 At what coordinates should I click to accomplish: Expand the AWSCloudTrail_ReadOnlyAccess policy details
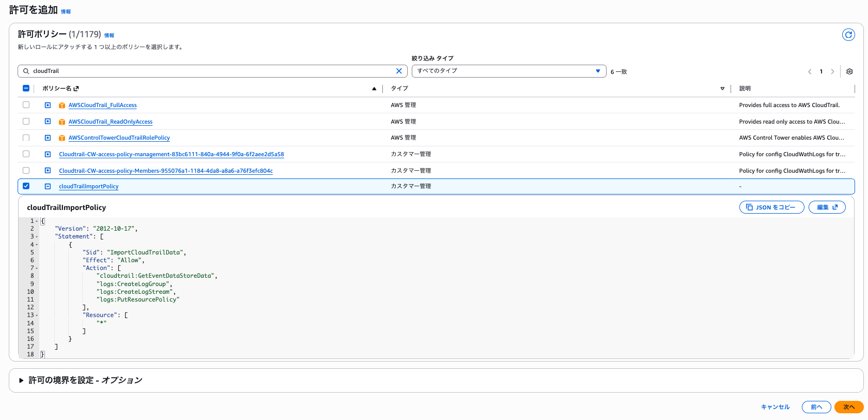click(x=48, y=122)
